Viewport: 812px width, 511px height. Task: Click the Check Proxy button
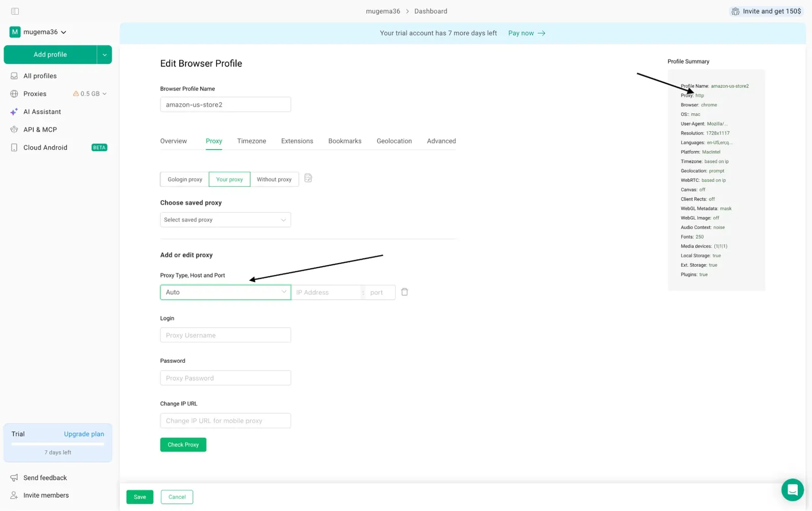pos(183,445)
